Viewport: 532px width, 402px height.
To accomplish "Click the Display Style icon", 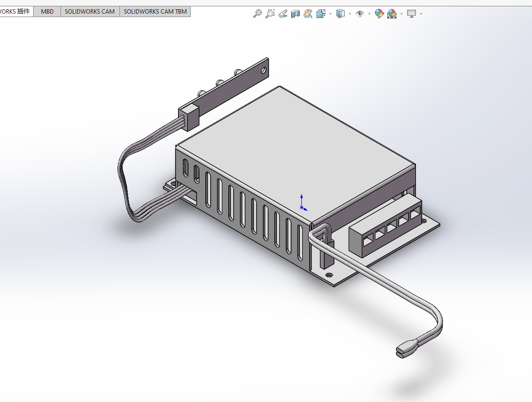I will (x=340, y=14).
